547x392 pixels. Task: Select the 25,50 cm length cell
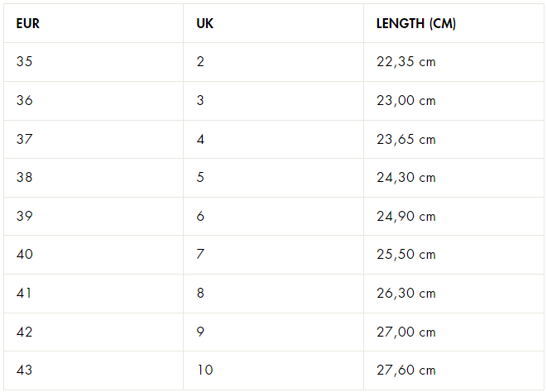(x=405, y=255)
